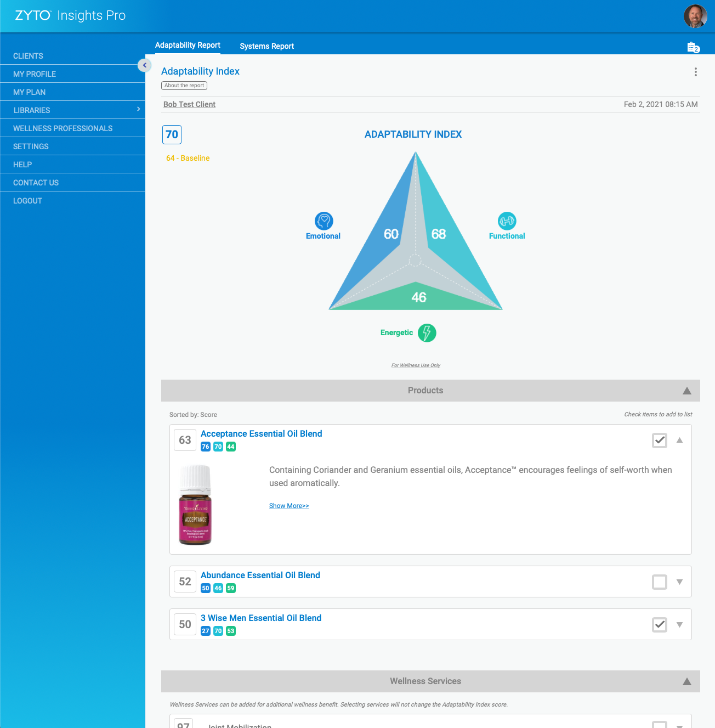Screen dimensions: 715x728
Task: Check the Abundance Essential Oil Blend checkbox
Action: click(660, 582)
